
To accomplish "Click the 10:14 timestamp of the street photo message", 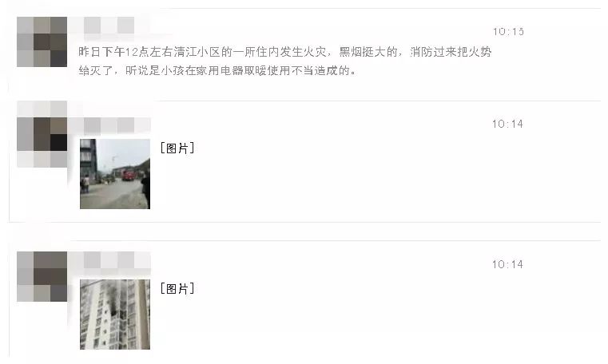I will [507, 124].
